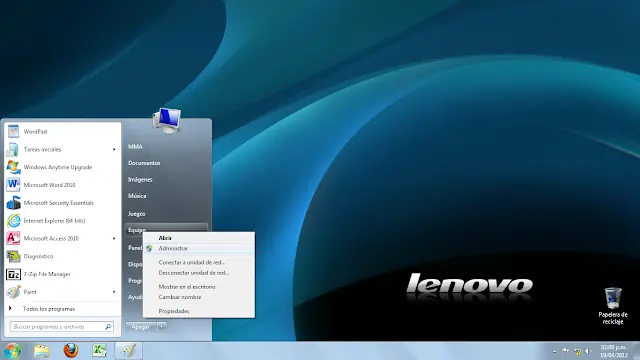
Task: Click the search magnifier icon
Action: point(108,327)
